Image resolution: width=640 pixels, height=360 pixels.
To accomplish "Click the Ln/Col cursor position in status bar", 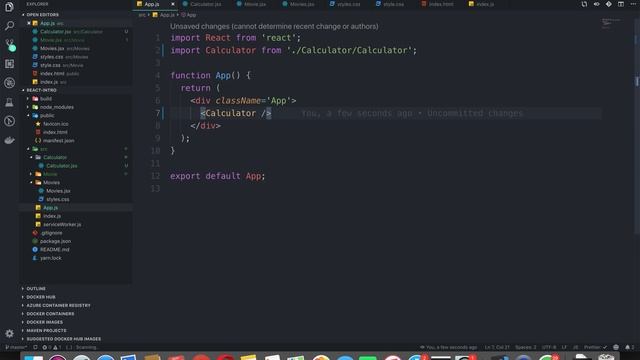I will click(497, 347).
